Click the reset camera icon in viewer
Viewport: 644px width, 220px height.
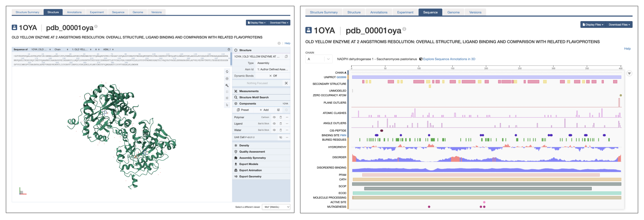coord(227,72)
